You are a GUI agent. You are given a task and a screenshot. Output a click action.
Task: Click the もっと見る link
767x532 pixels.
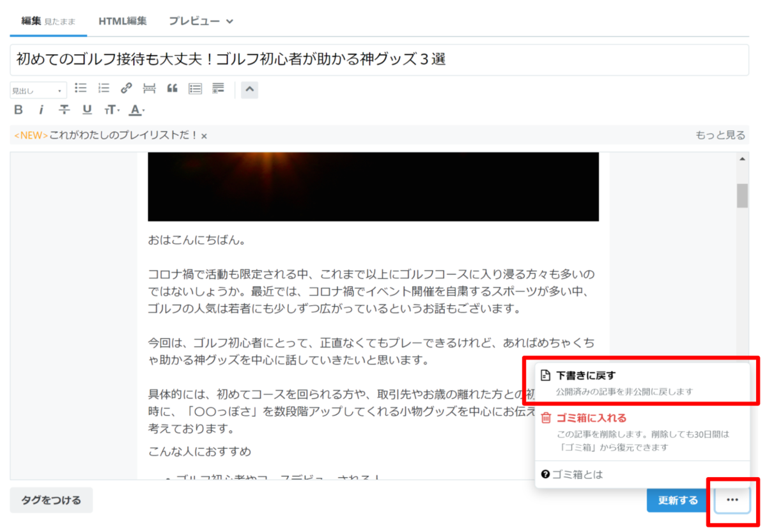(720, 135)
